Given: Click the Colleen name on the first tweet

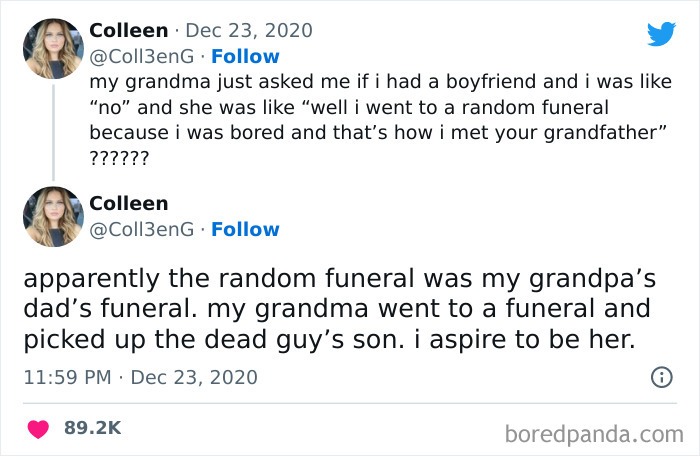Looking at the screenshot, I should click(128, 31).
